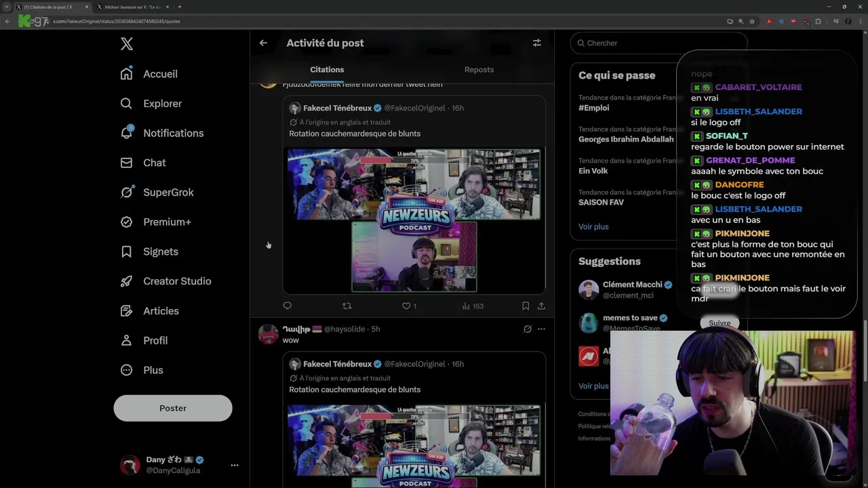The width and height of the screenshot is (868, 488).
Task: Open browser three-dot menu
Action: point(860,21)
